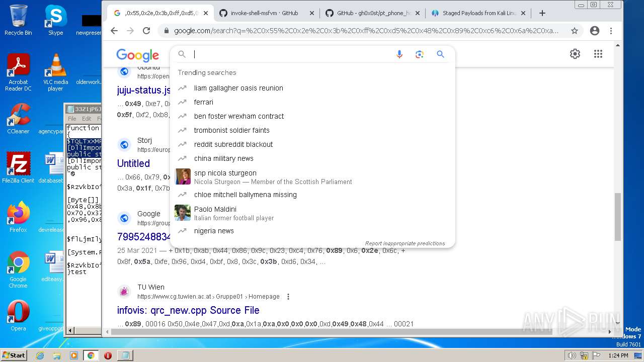
Task: Launch Skype from the desktop
Action: 55,20
